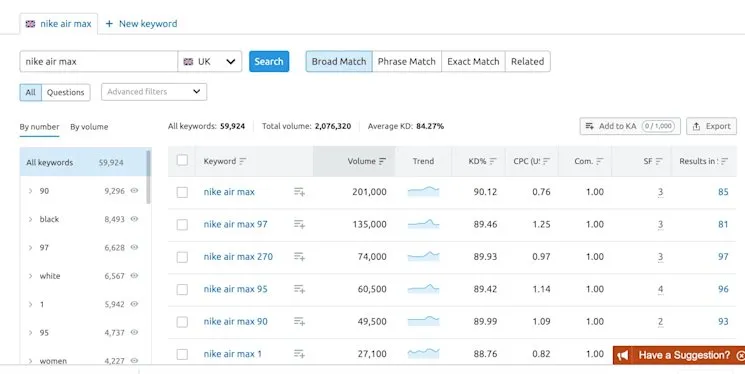This screenshot has height=374, width=745.
Task: Toggle eye icon for '1' group
Action: 134,304
